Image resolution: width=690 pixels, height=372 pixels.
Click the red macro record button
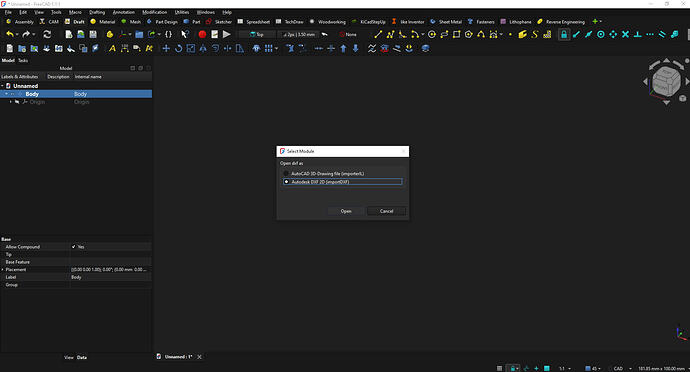pyautogui.click(x=202, y=34)
